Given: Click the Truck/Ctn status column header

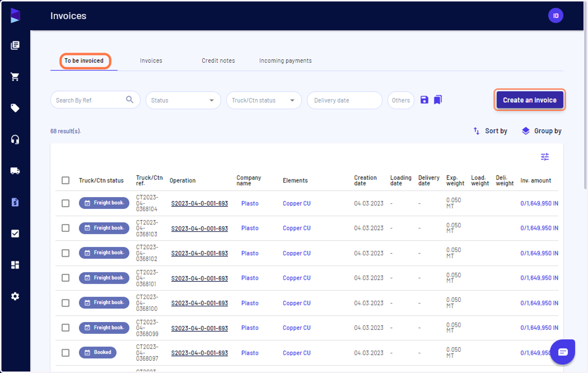Looking at the screenshot, I should [101, 180].
